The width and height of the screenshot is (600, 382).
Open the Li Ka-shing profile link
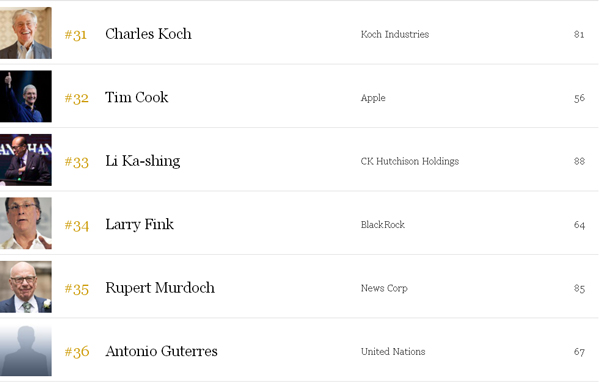coord(143,161)
